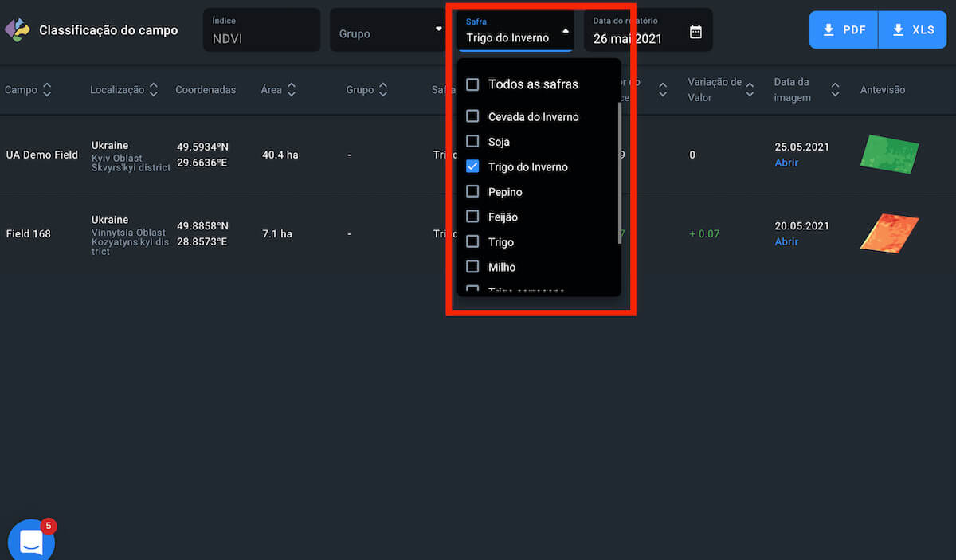Download the report as PDF

coord(844,30)
